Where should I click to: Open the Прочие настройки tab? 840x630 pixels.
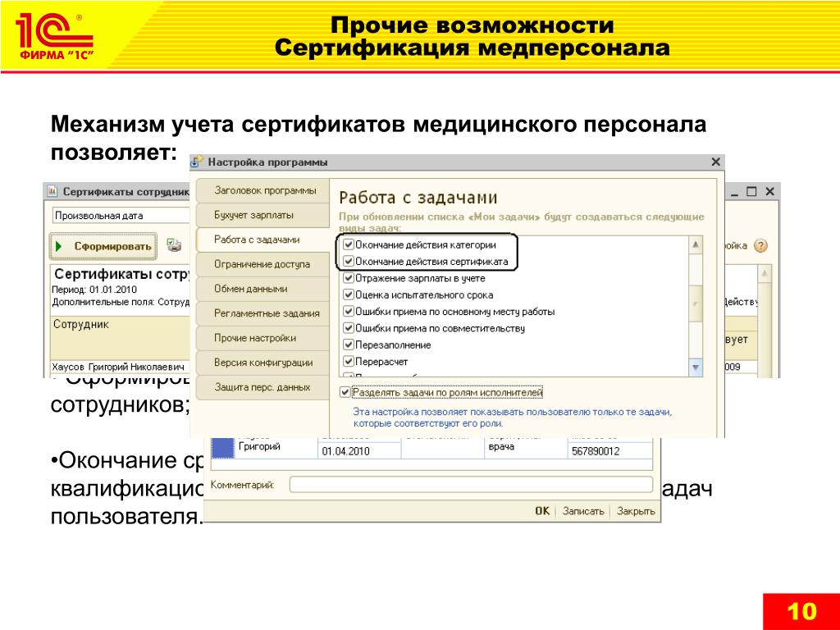[x=263, y=338]
